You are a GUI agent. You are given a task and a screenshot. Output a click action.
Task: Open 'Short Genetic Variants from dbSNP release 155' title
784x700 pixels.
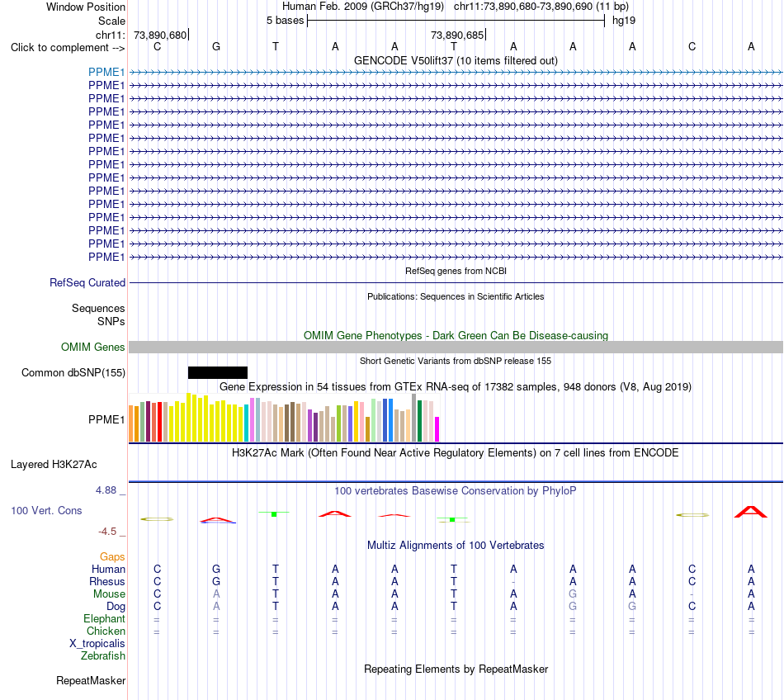click(x=456, y=361)
